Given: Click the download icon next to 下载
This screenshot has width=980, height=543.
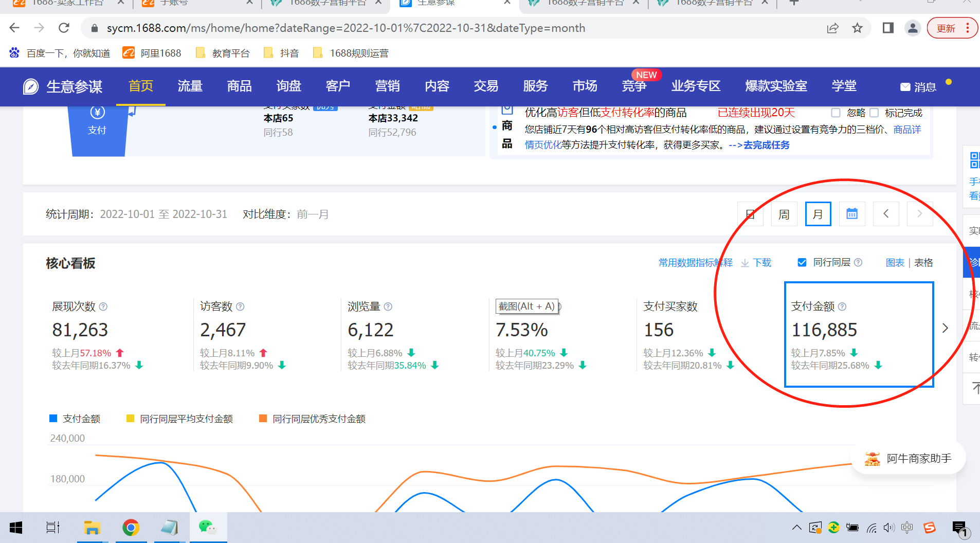Looking at the screenshot, I should [745, 263].
